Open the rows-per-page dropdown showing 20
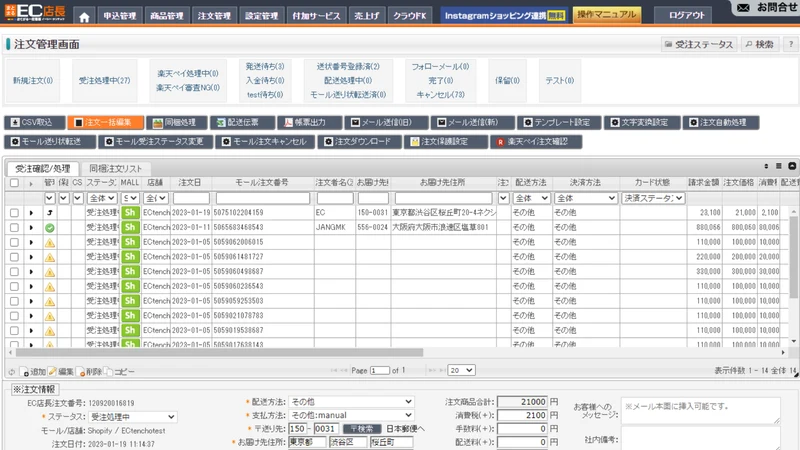The height and width of the screenshot is (450, 800). tap(461, 370)
